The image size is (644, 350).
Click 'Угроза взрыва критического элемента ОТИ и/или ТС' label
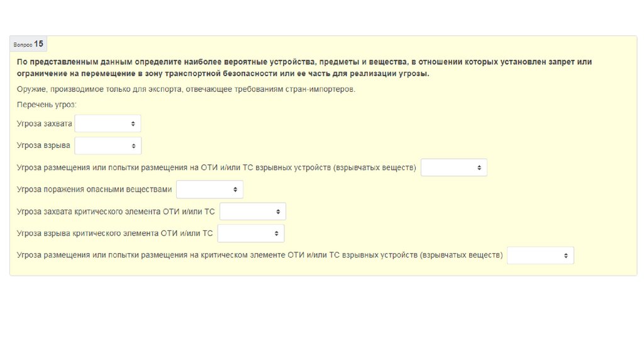click(114, 234)
